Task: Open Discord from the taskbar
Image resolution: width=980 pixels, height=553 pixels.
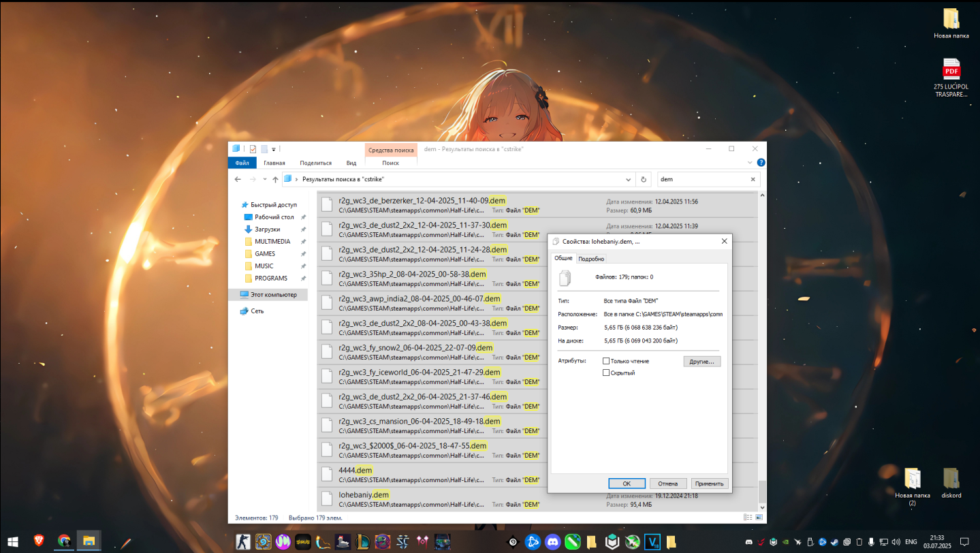Action: (552, 542)
